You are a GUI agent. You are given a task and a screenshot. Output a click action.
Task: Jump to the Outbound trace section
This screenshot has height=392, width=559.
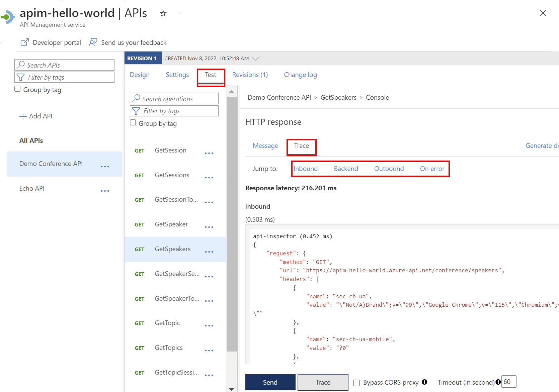(x=389, y=169)
